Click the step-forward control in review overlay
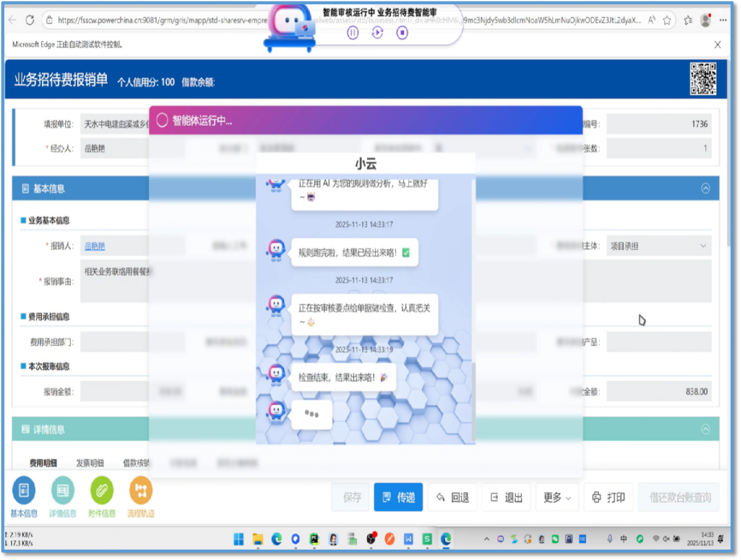The height and width of the screenshot is (560, 741). (x=377, y=33)
